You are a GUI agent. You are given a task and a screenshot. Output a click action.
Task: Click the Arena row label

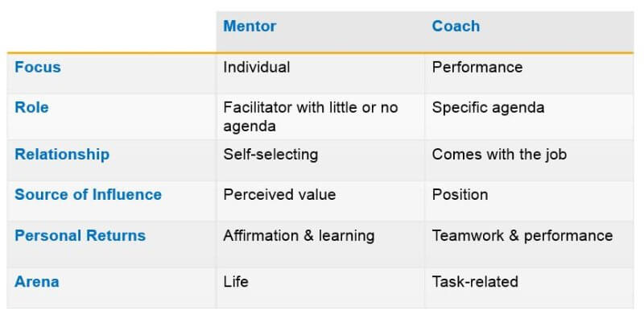pyautogui.click(x=37, y=282)
